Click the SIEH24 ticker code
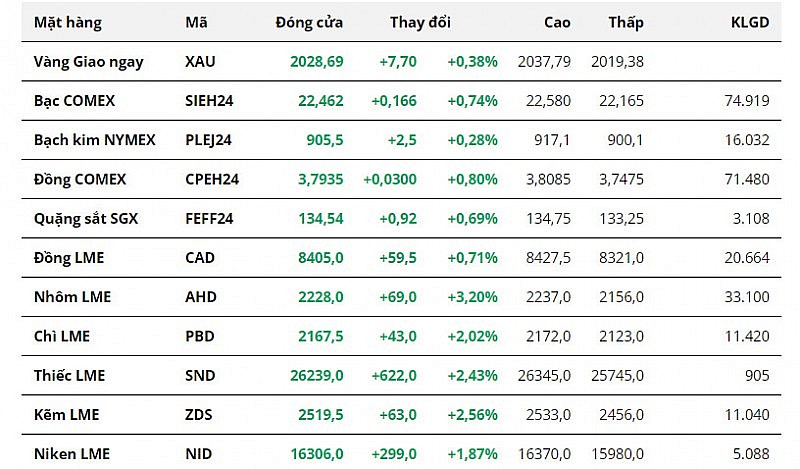Image resolution: width=800 pixels, height=469 pixels. click(208, 100)
